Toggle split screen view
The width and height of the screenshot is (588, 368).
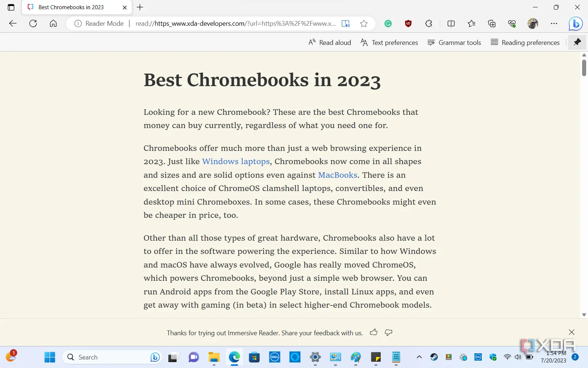tap(451, 24)
